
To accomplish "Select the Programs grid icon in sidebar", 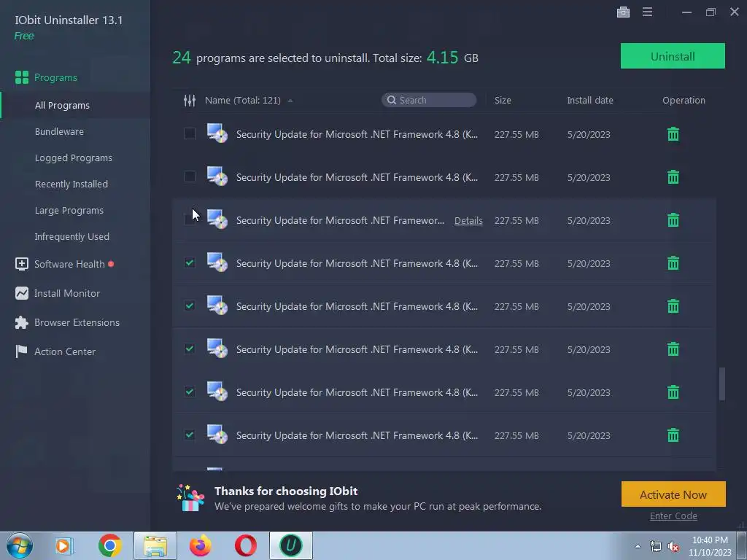I will click(22, 77).
